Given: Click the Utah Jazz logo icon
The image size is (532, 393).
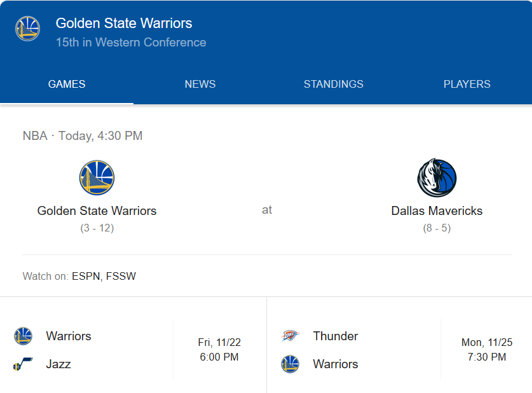Looking at the screenshot, I should click(x=24, y=364).
